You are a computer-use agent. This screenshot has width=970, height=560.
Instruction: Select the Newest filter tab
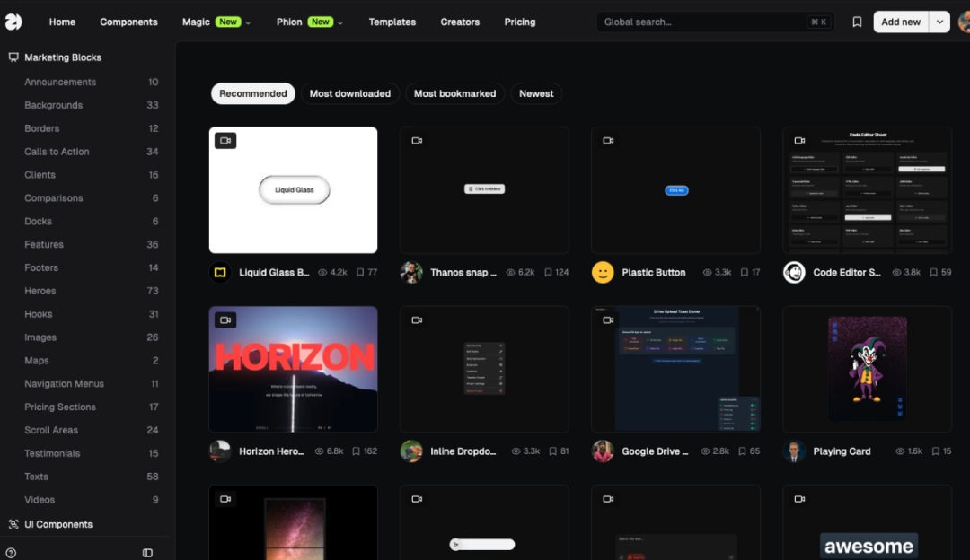coord(536,93)
